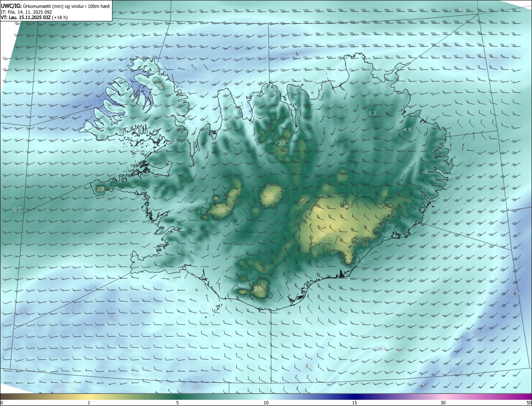
Task: Click the 15 tick on the color scale
Action: coord(355,403)
